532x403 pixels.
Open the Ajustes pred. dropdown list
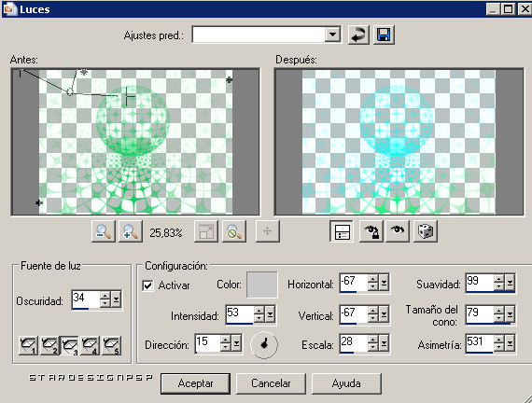(332, 35)
